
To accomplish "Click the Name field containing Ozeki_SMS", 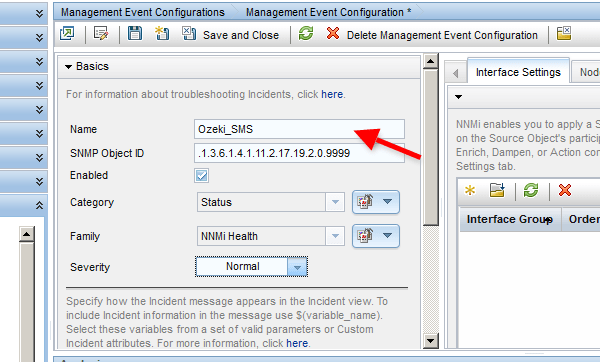I will [x=299, y=129].
